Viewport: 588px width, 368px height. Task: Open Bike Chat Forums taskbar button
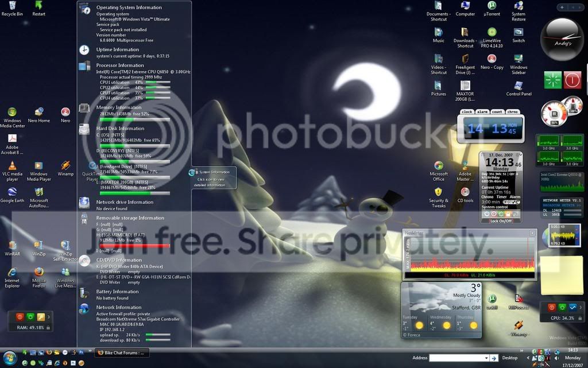tap(122, 352)
